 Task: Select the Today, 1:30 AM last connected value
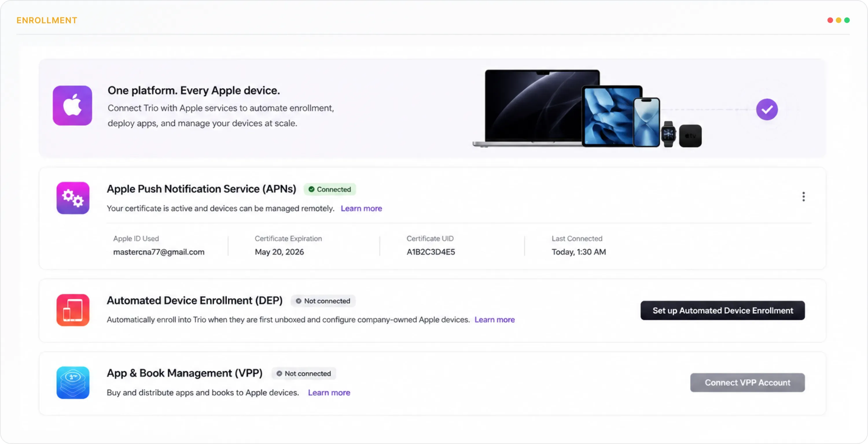click(579, 252)
